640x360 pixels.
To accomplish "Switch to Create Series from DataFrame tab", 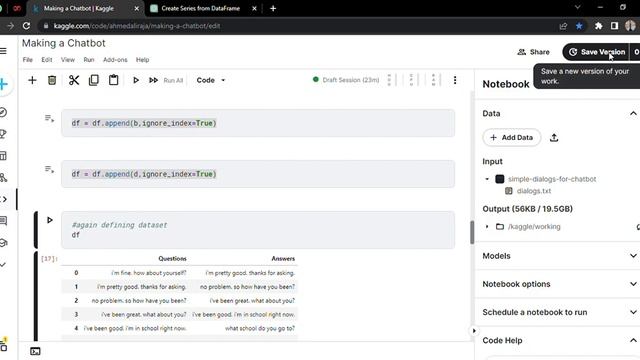I will pos(200,8).
